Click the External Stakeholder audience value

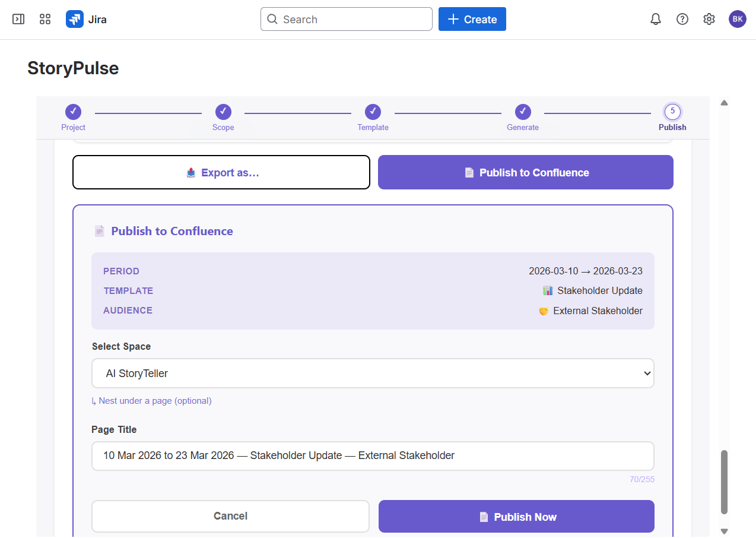coord(598,311)
